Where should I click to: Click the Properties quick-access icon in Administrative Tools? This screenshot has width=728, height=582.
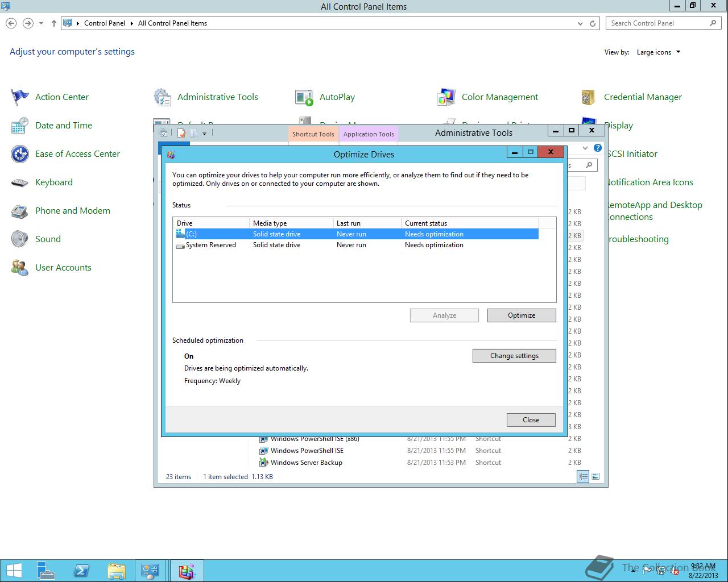pos(181,133)
